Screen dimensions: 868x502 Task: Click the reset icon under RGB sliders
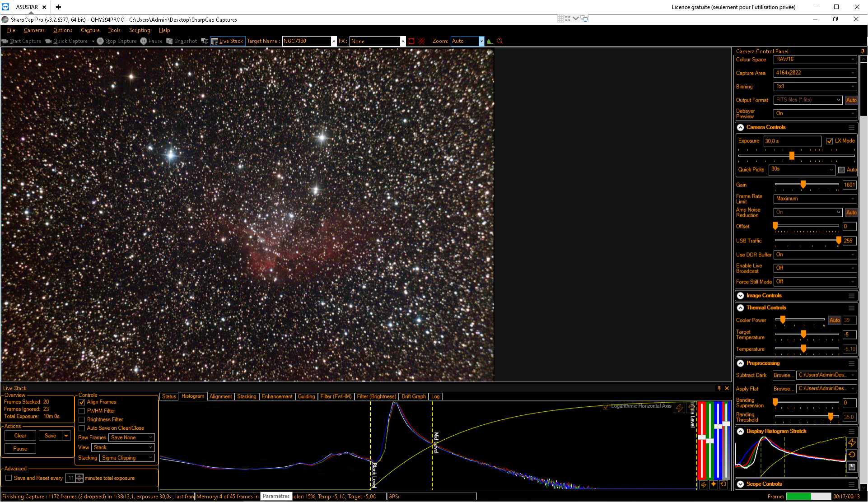click(x=723, y=484)
